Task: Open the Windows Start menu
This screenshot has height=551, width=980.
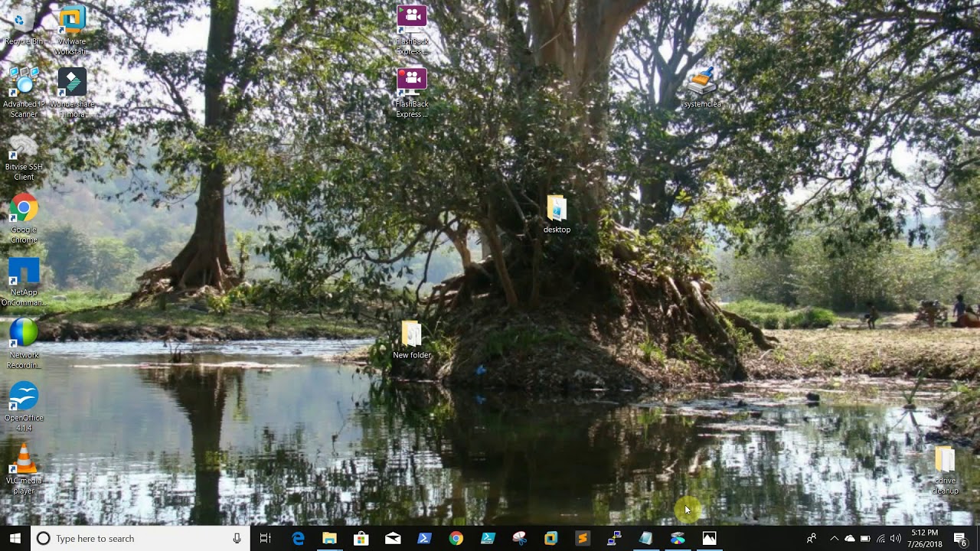Action: [15, 539]
